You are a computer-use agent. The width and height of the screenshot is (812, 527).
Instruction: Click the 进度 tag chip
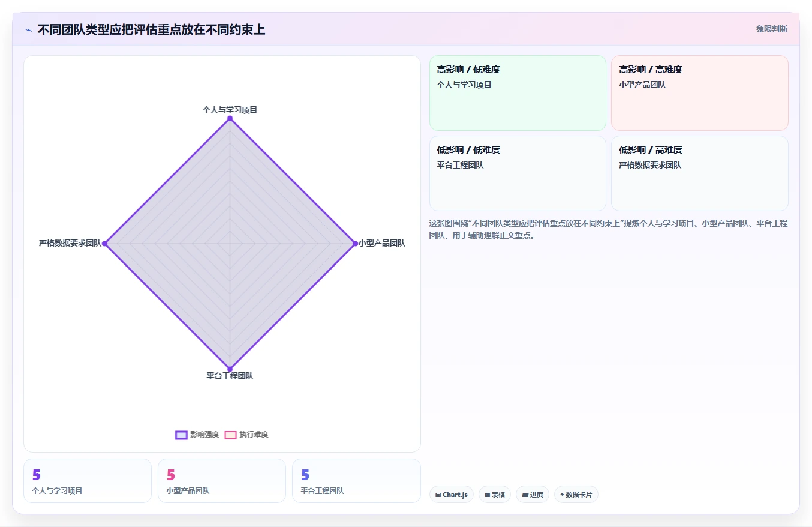point(533,495)
